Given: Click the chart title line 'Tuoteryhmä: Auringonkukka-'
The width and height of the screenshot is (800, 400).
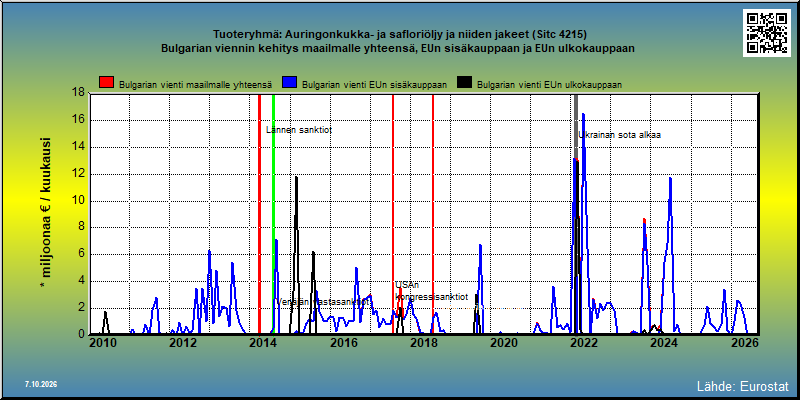Looking at the screenshot, I should click(x=293, y=35).
